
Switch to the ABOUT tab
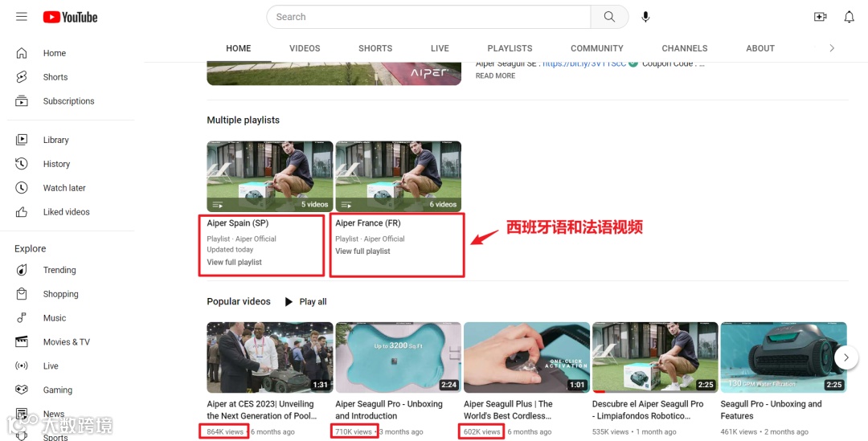click(x=760, y=49)
